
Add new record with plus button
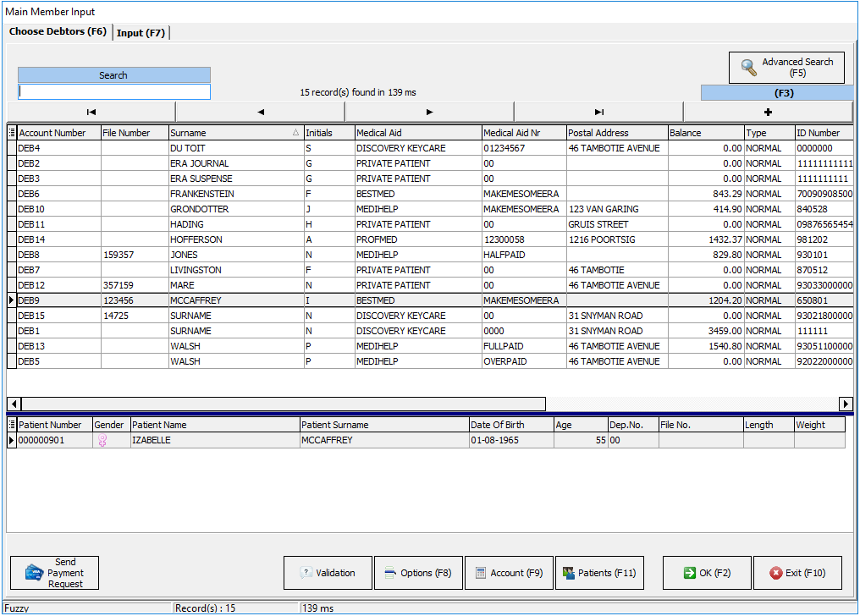(x=768, y=112)
